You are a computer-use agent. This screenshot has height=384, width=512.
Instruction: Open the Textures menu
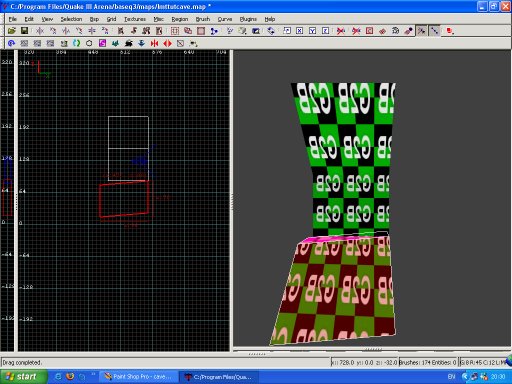click(x=135, y=19)
